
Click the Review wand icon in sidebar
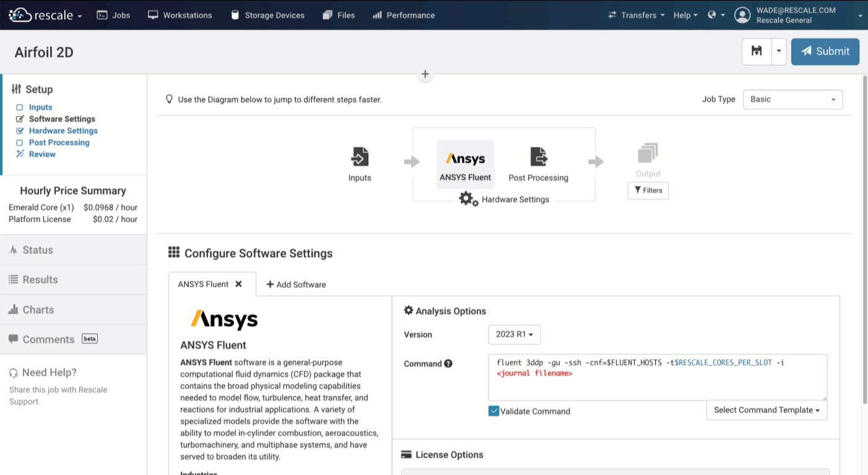[x=20, y=154]
